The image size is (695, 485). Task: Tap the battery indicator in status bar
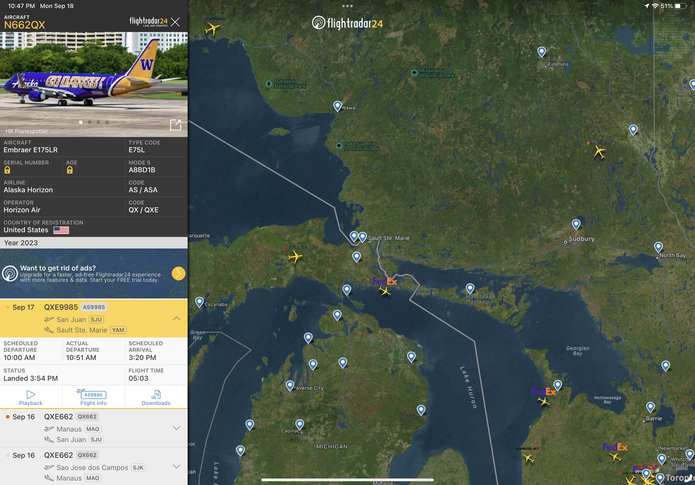click(680, 6)
